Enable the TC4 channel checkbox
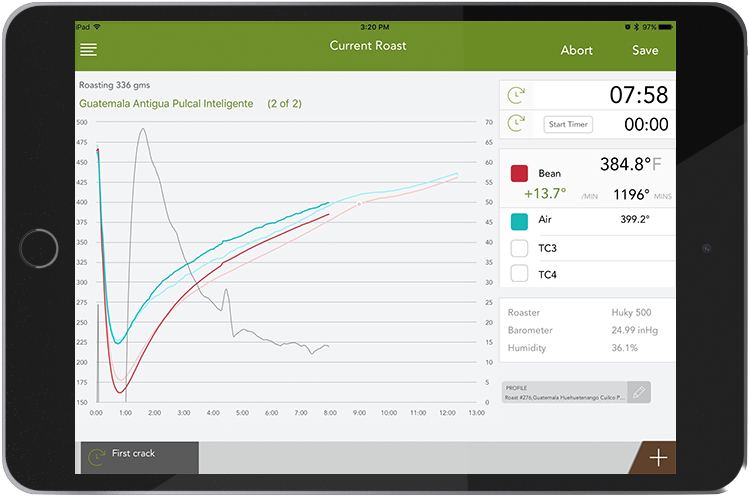Screen dimensions: 750x497 point(519,273)
